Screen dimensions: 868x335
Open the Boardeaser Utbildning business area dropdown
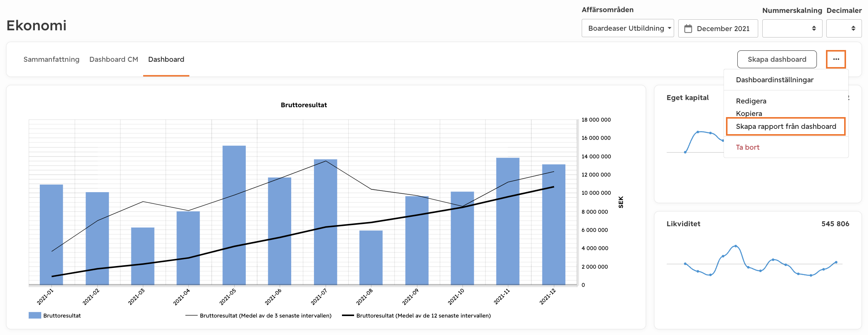(628, 28)
